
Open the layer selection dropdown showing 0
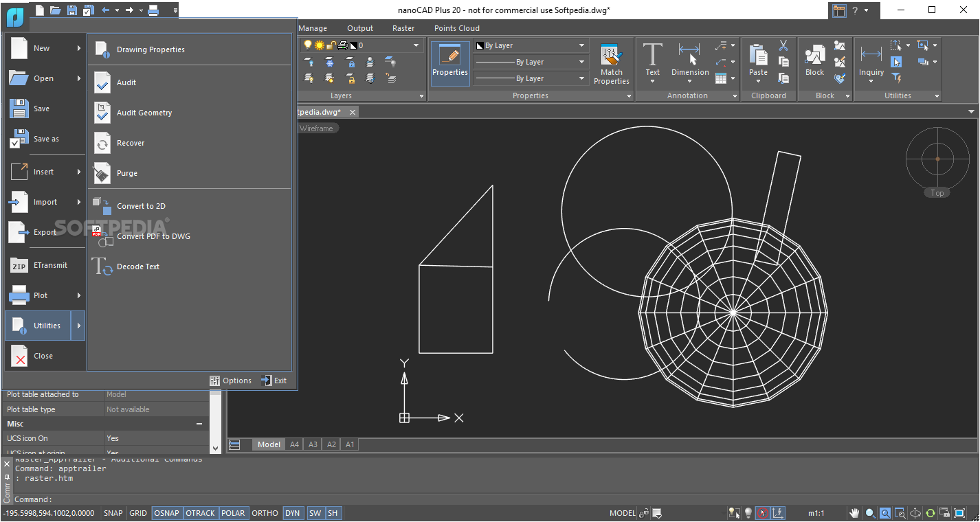[x=416, y=45]
